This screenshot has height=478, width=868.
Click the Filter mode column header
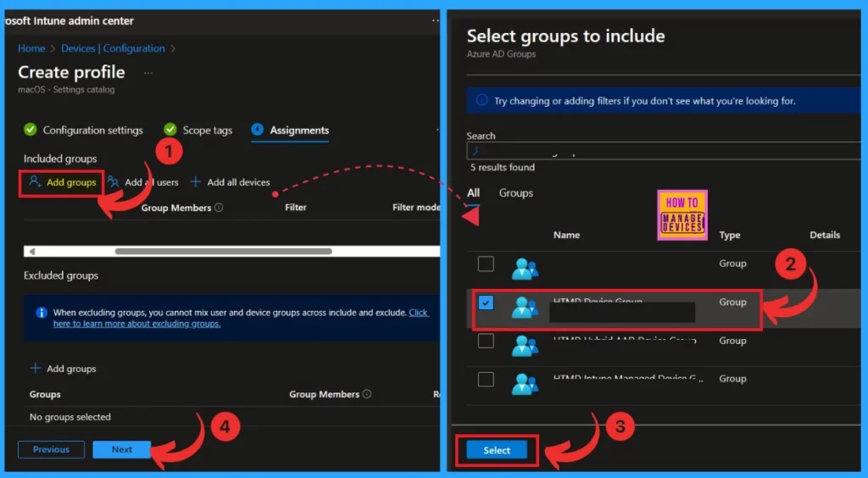(x=416, y=207)
